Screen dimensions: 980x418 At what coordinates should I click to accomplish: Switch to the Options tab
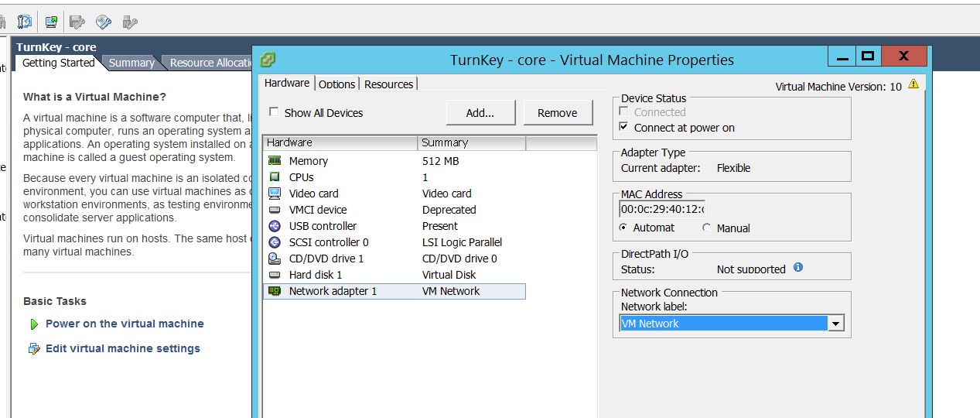coord(336,84)
